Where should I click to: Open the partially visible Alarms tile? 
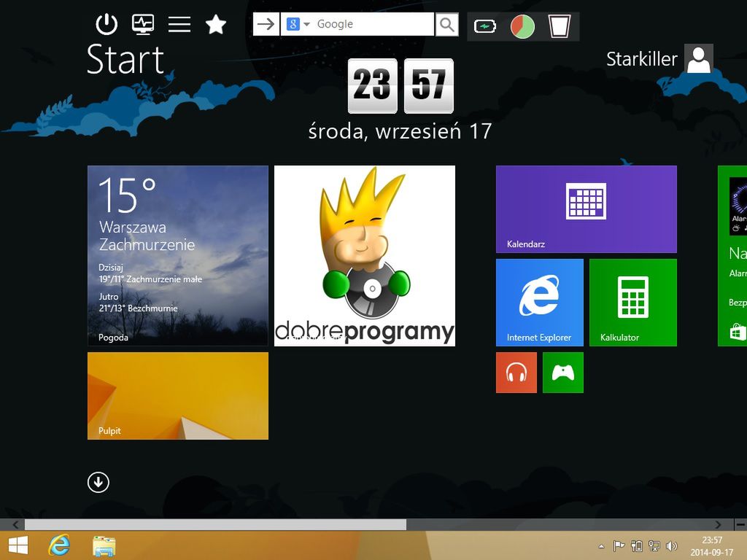pos(732,256)
